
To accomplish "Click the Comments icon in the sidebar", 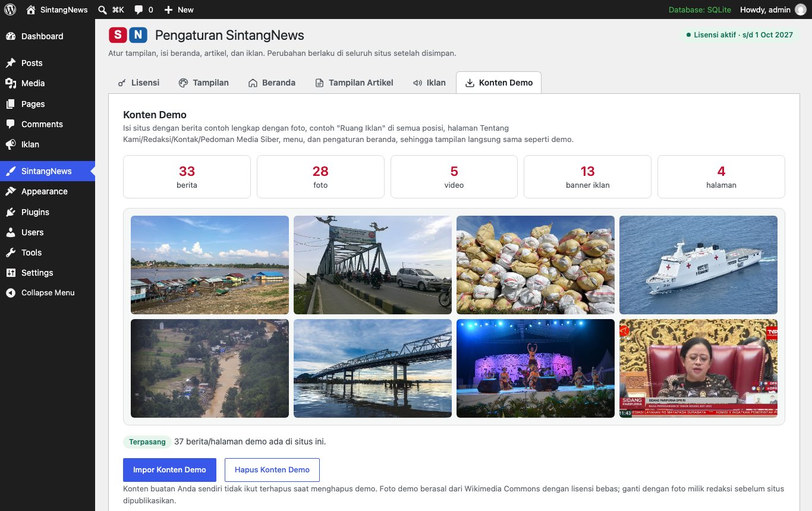I will (11, 124).
